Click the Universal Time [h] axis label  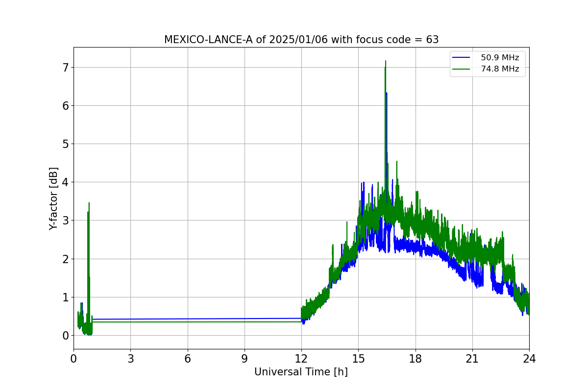click(x=301, y=372)
